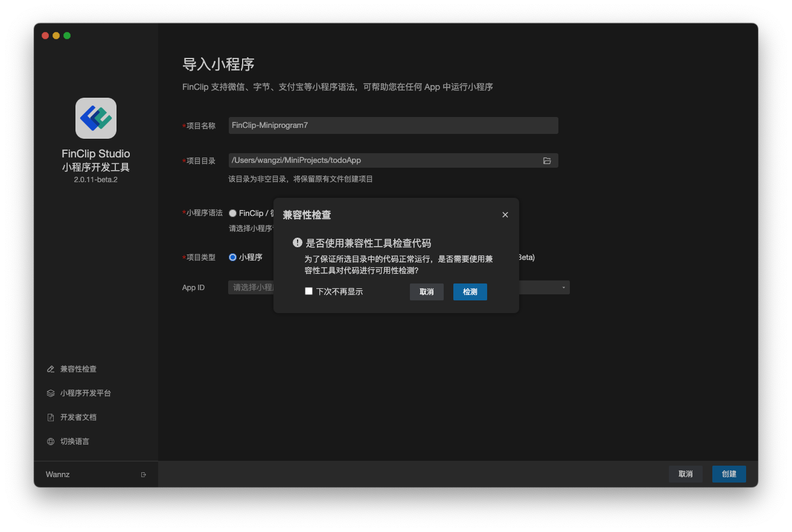Viewport: 792px width, 532px height.
Task: Click the logout icon next to Wannz
Action: (144, 474)
